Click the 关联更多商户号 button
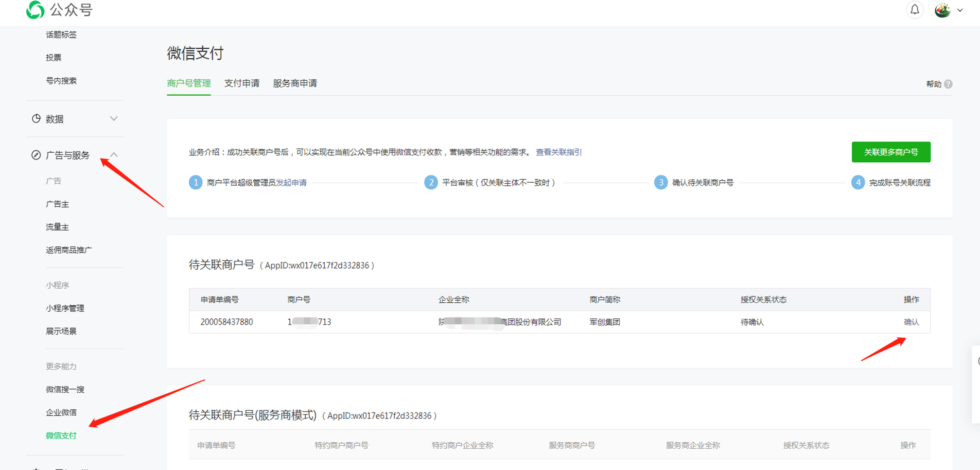Screen dimensions: 980x470 (x=891, y=152)
